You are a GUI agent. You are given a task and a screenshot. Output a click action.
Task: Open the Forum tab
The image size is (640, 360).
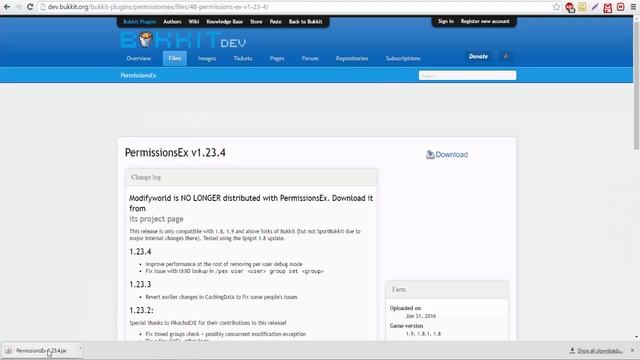pos(310,58)
